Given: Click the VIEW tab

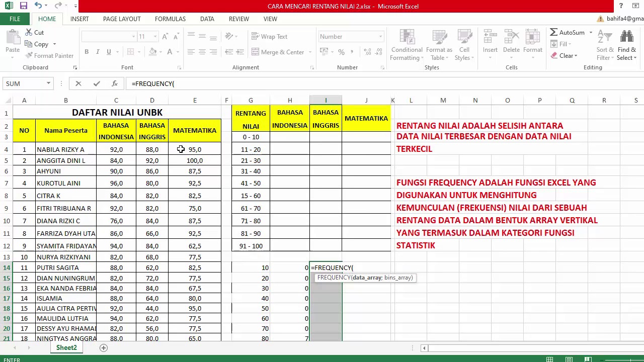Looking at the screenshot, I should click(270, 19).
